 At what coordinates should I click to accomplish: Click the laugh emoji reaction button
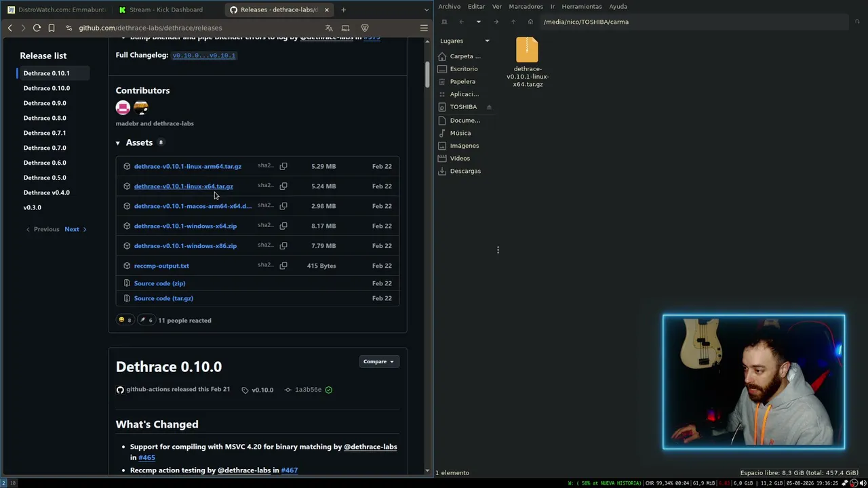click(x=125, y=320)
